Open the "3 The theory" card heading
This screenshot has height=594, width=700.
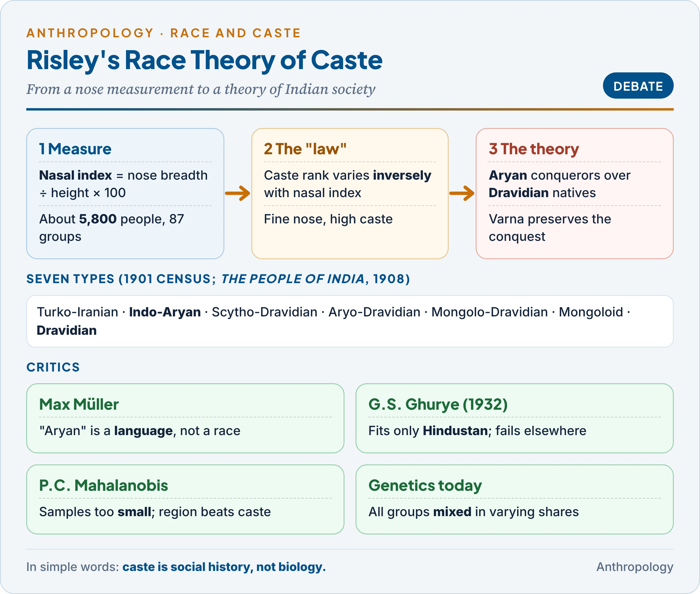(x=533, y=149)
